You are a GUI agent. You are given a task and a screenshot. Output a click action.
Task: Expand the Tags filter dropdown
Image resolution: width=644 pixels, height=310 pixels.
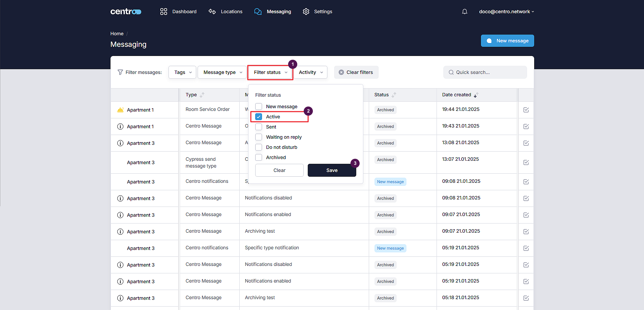click(182, 72)
